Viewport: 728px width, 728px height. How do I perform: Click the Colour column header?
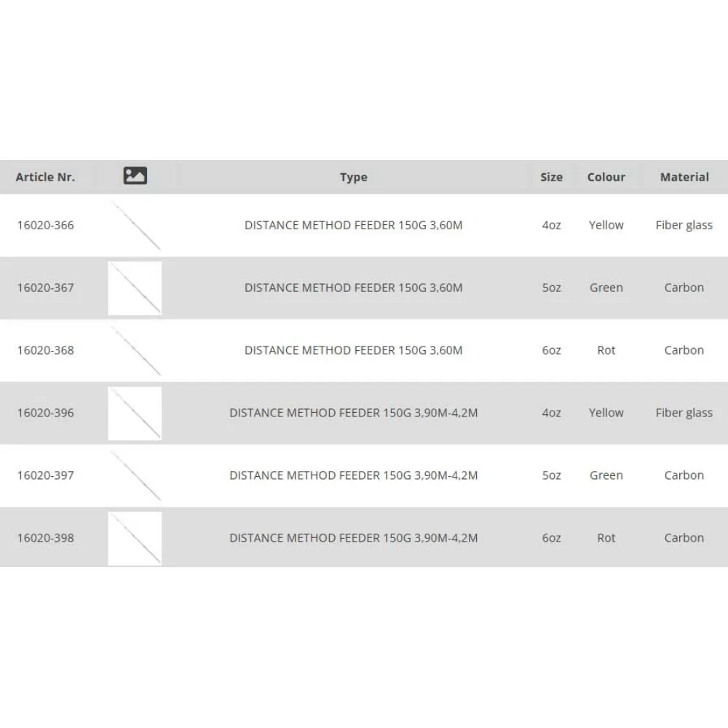click(606, 177)
